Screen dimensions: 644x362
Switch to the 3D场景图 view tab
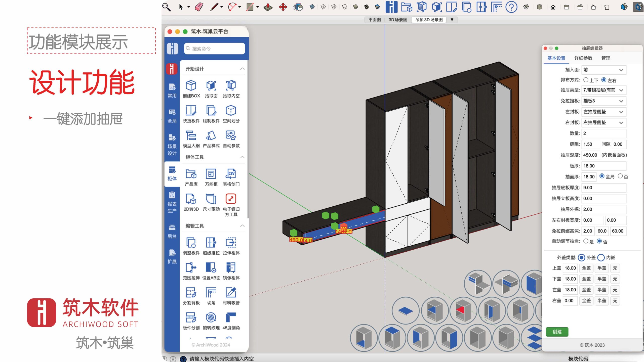[x=398, y=20]
